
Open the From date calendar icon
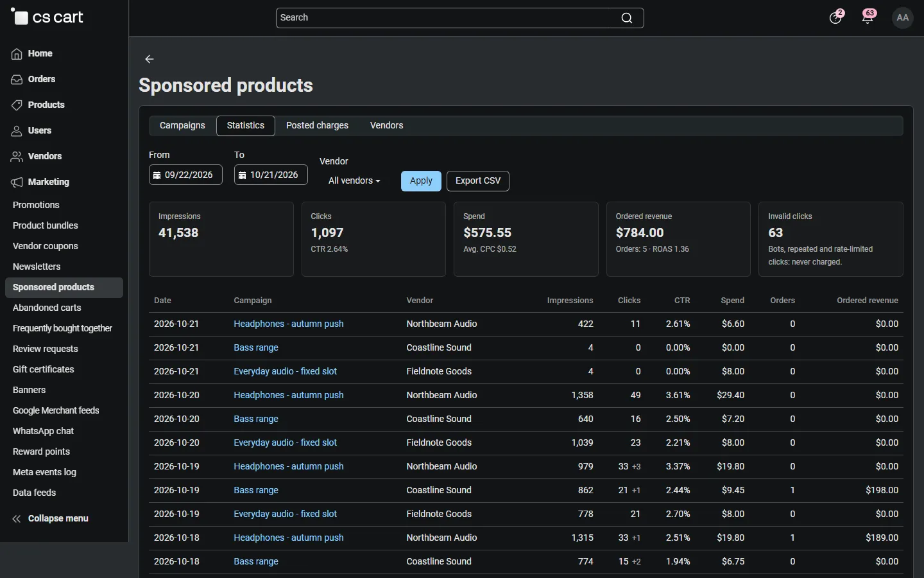(x=157, y=175)
